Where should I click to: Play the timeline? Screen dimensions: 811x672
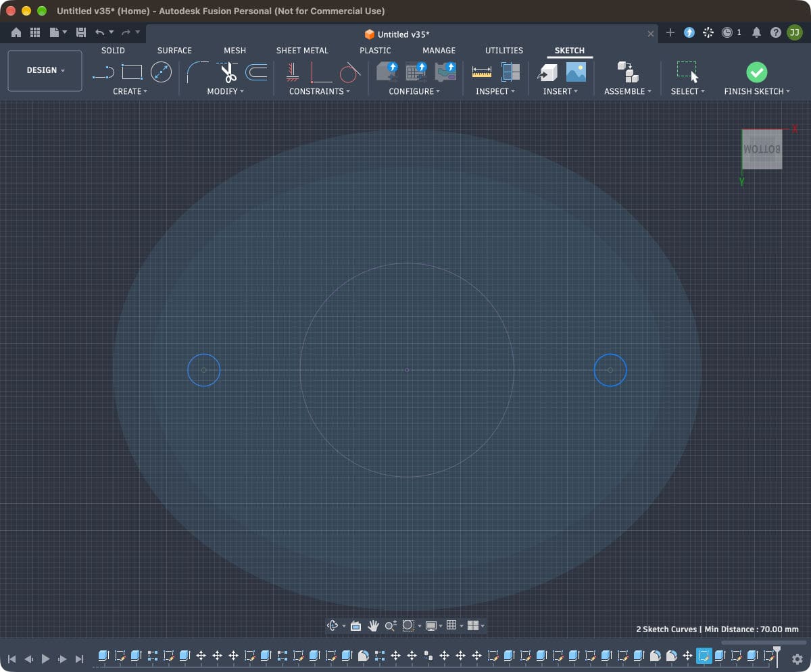click(x=45, y=658)
